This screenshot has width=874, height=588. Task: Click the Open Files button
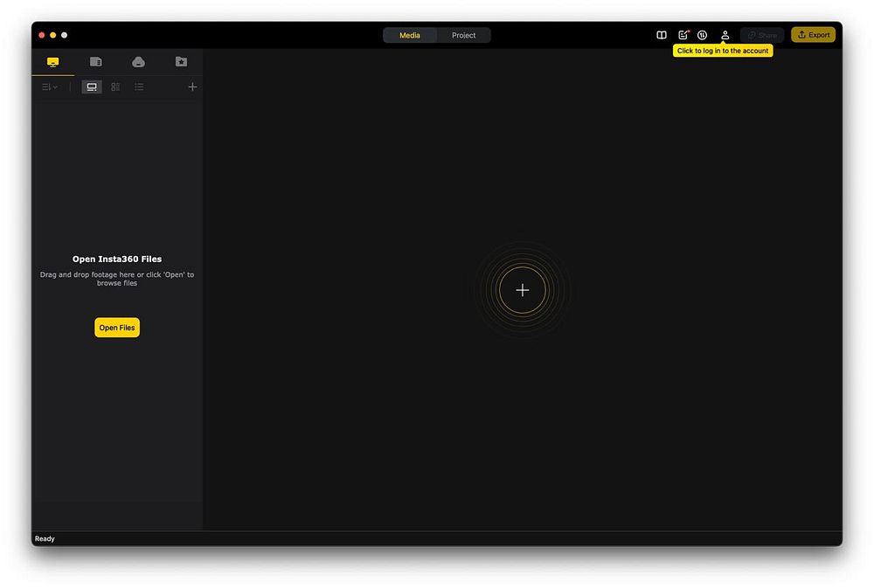click(117, 328)
